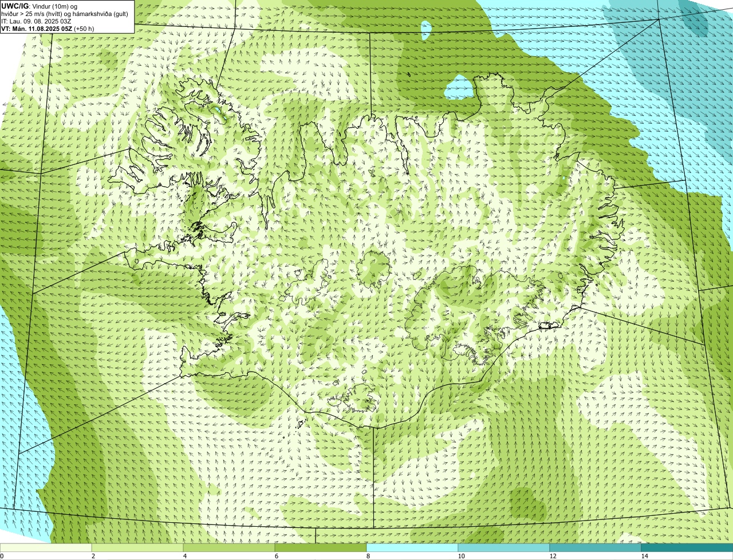The width and height of the screenshot is (733, 560).
Task: Click the legend tick label "14"
Action: click(644, 556)
